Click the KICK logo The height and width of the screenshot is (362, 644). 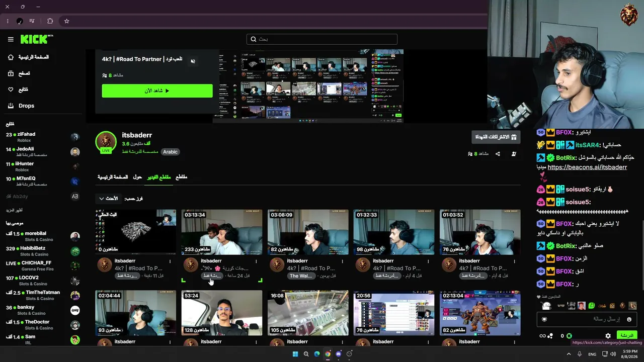pos(36,39)
